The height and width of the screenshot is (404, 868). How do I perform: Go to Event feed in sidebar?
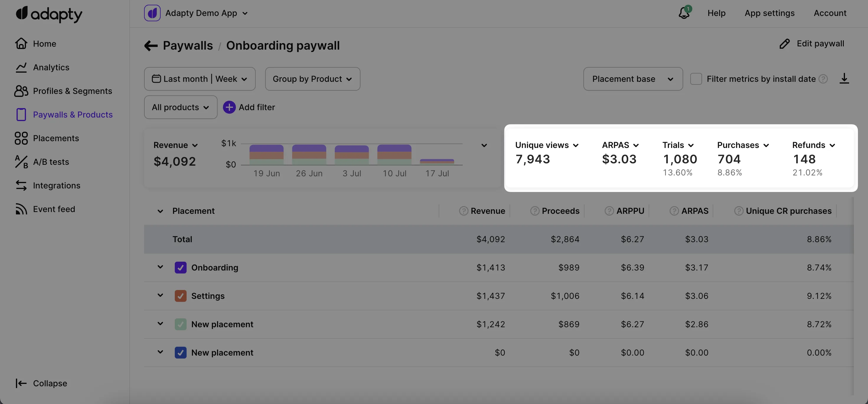pos(54,209)
